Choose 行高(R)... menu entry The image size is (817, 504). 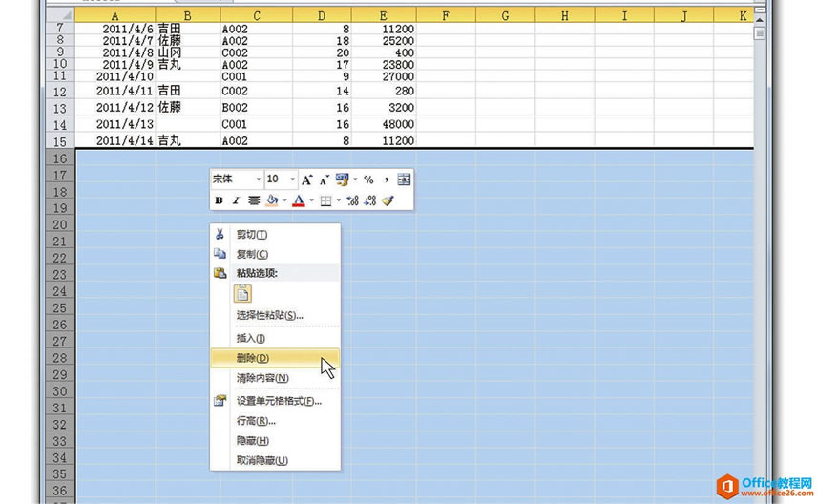coord(275,421)
